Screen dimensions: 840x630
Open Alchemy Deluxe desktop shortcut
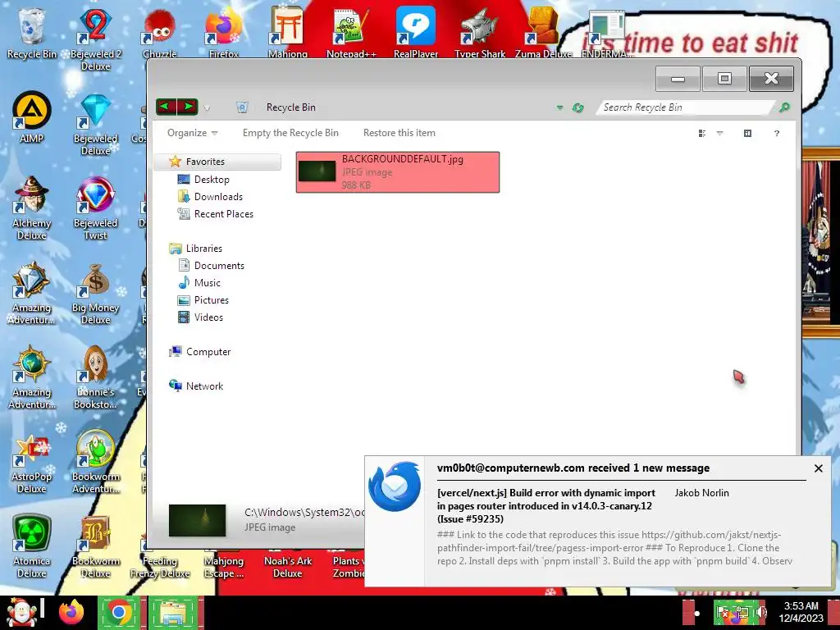pos(31,208)
